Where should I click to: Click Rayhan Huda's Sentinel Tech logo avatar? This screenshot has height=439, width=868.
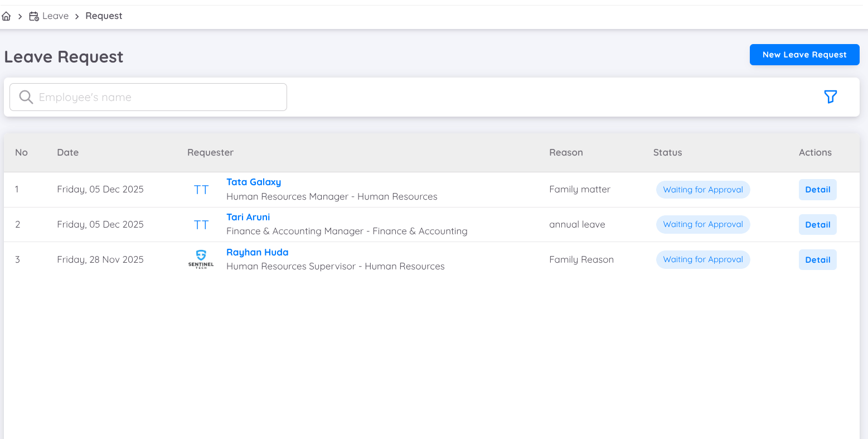point(201,258)
